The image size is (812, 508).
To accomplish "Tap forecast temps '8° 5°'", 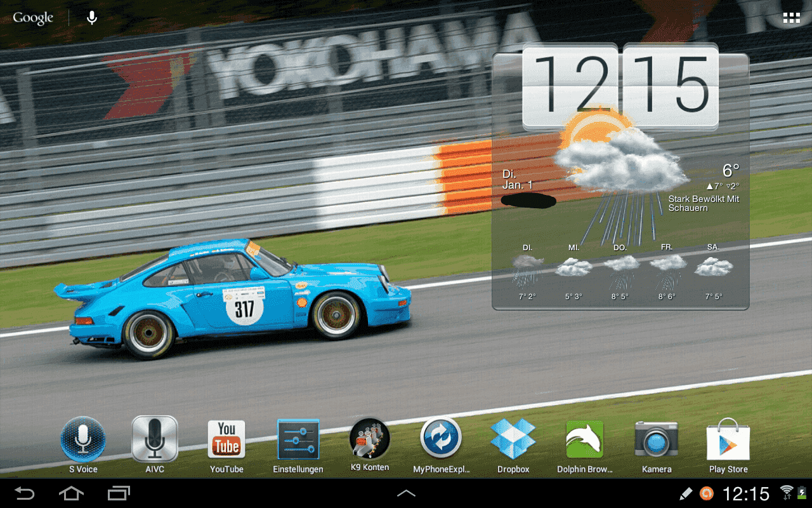I will pos(620,297).
